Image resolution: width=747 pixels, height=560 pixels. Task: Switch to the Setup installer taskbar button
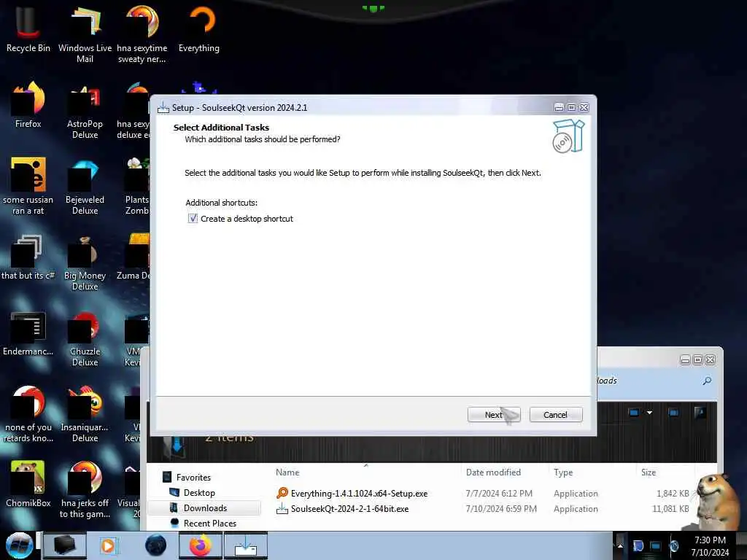[x=246, y=545]
